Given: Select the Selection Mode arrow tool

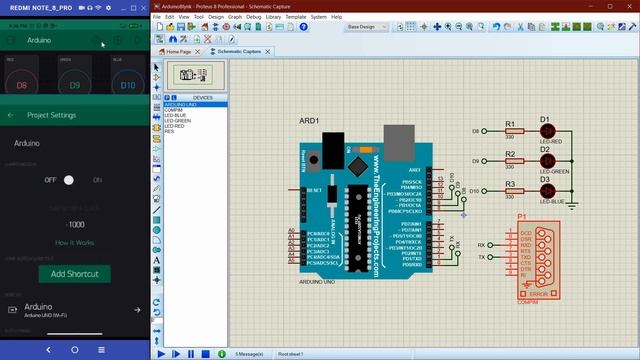Looking at the screenshot, I should (x=157, y=67).
